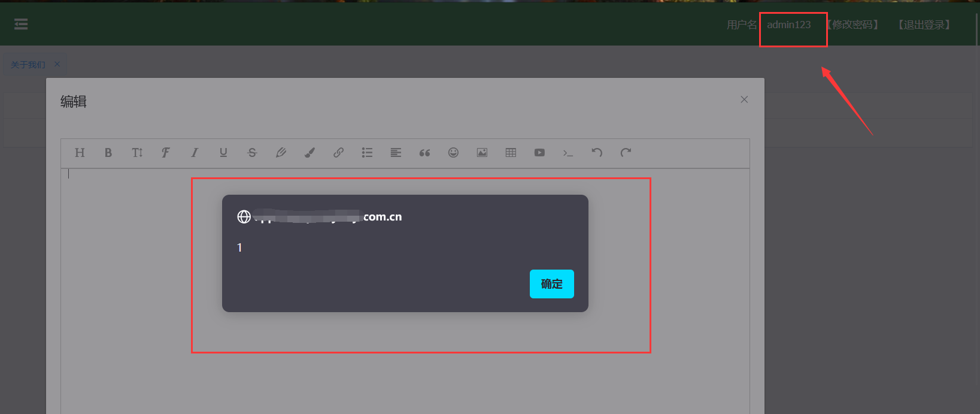Insert a block quote
Viewport: 980px width, 414px height.
click(424, 153)
